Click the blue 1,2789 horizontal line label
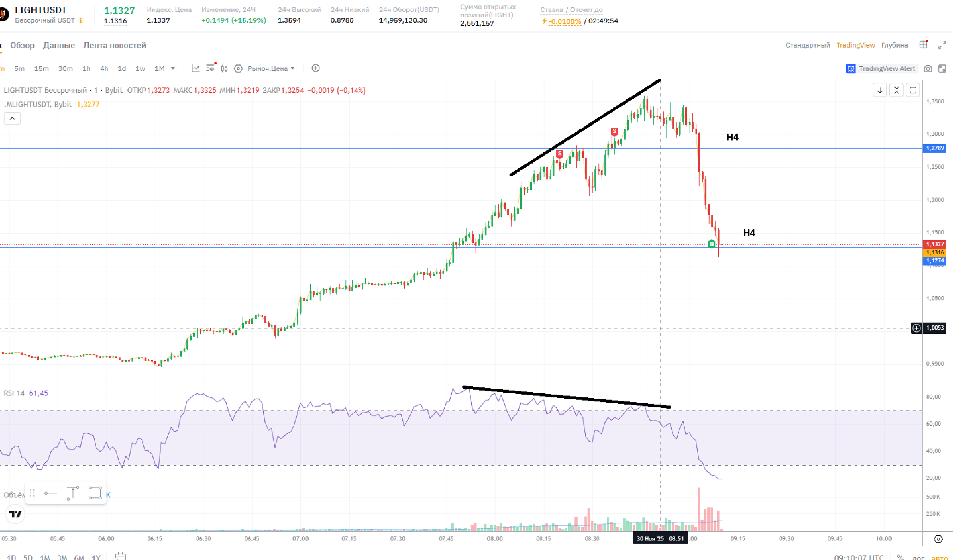 click(x=934, y=148)
